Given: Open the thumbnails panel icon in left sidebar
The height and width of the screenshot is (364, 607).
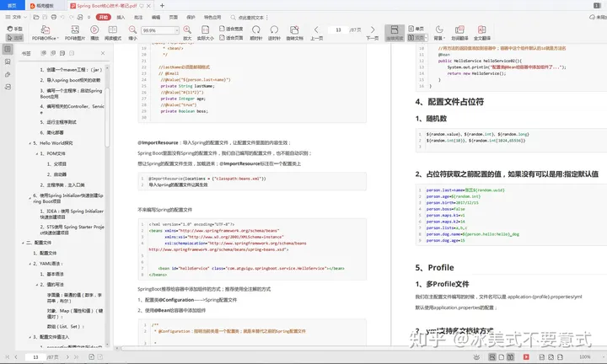Looking at the screenshot, I should (8, 62).
